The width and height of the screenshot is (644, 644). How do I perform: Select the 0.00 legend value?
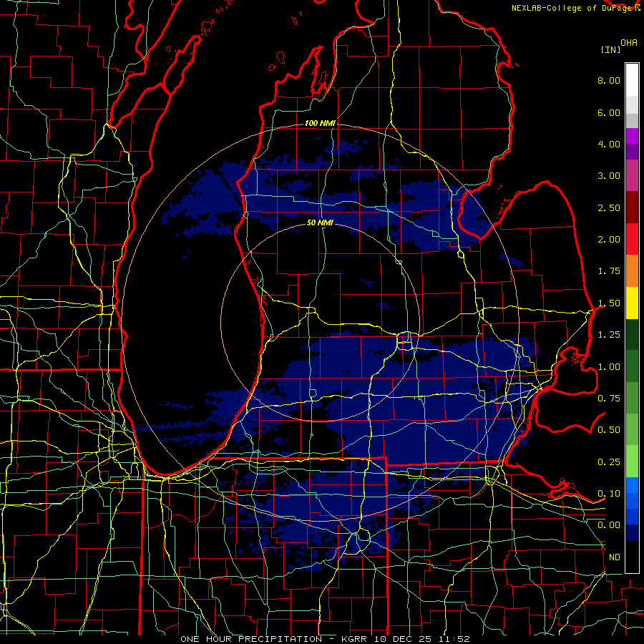tap(609, 525)
